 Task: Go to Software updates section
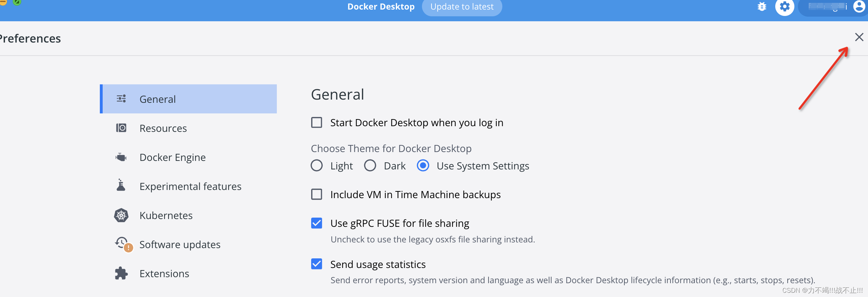[x=188, y=244]
